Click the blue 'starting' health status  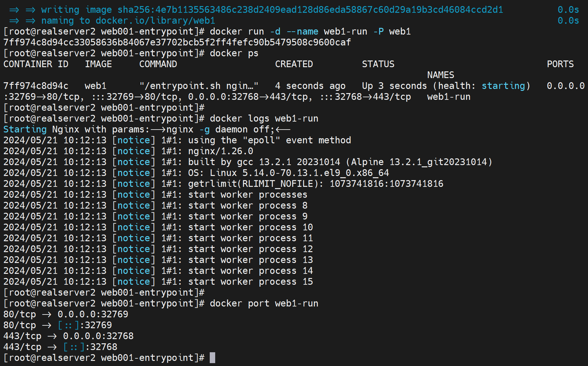tap(503, 86)
